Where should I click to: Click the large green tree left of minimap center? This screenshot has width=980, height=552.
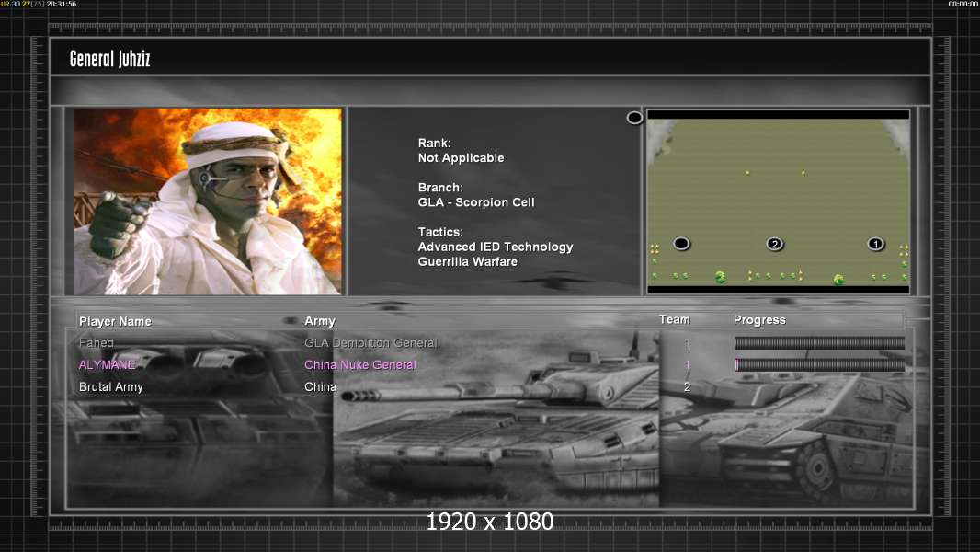click(721, 277)
